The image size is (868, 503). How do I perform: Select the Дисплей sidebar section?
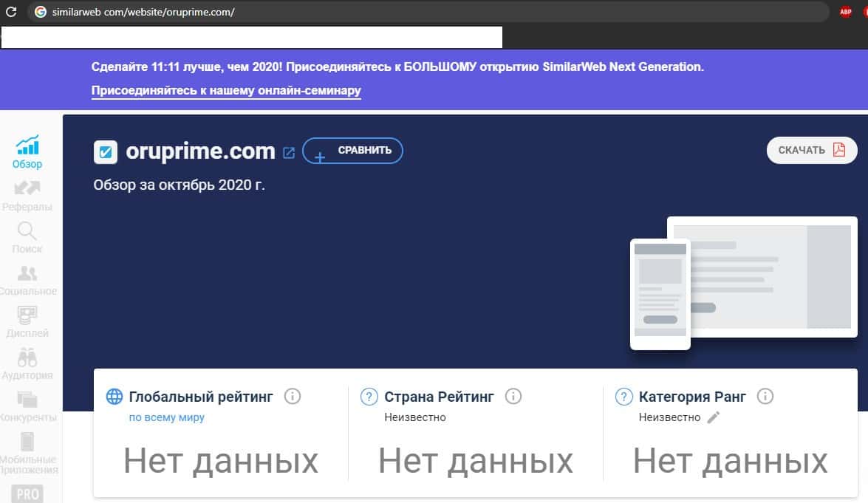click(27, 322)
